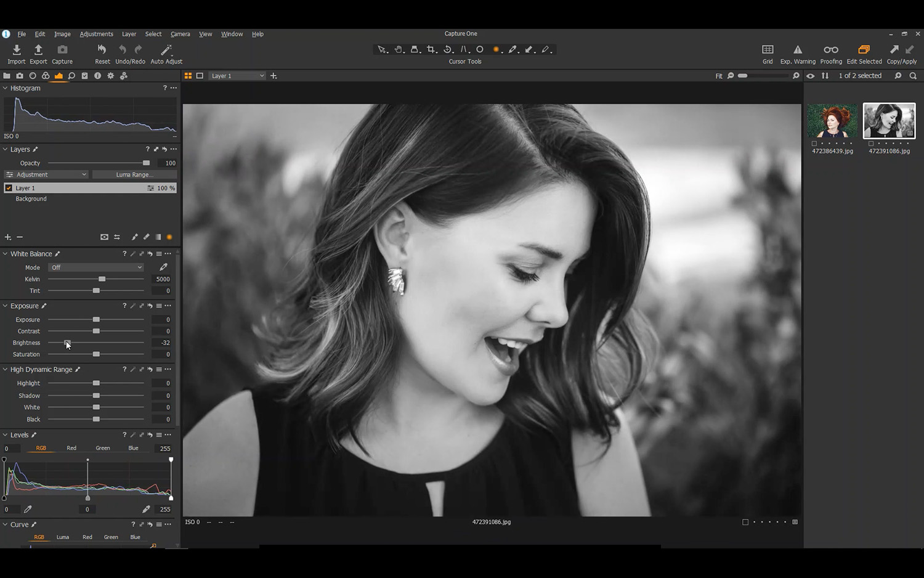Open the Adjustments menu
This screenshot has height=578, width=924.
[96, 34]
